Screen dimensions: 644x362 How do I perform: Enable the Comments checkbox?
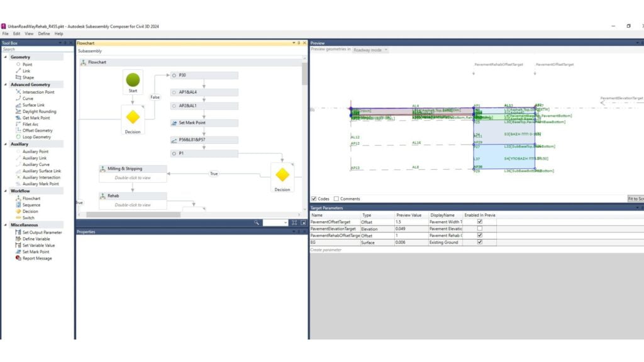pos(336,199)
